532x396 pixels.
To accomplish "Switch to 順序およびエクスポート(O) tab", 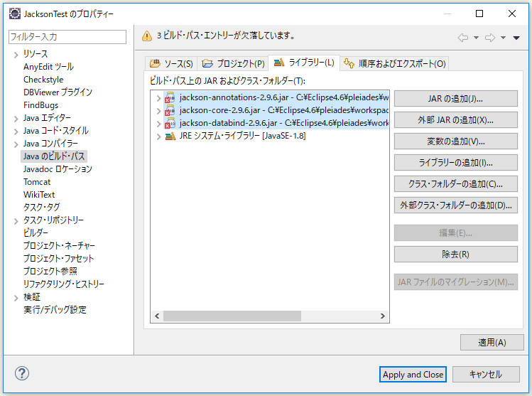I will pos(394,63).
